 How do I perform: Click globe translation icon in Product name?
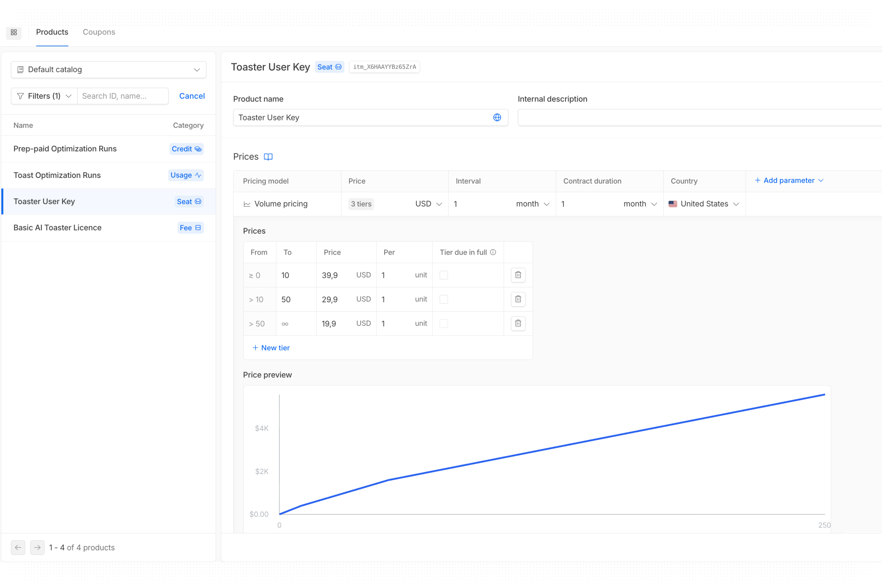[497, 117]
